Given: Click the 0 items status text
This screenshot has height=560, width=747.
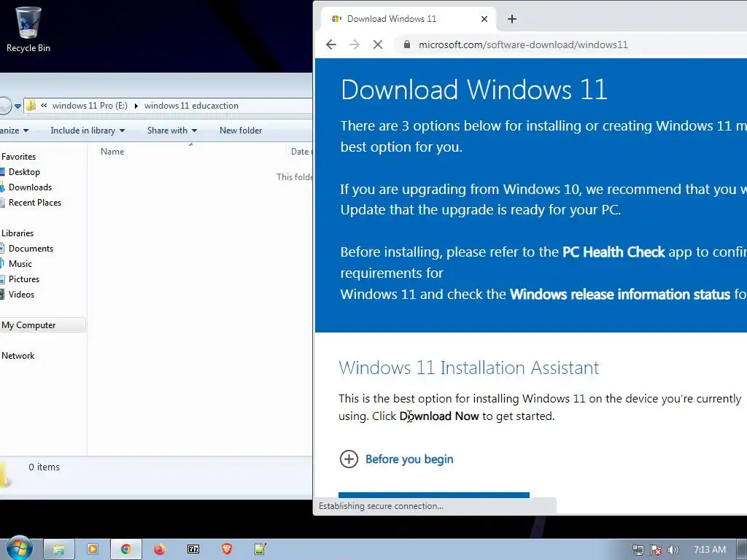Looking at the screenshot, I should point(44,467).
